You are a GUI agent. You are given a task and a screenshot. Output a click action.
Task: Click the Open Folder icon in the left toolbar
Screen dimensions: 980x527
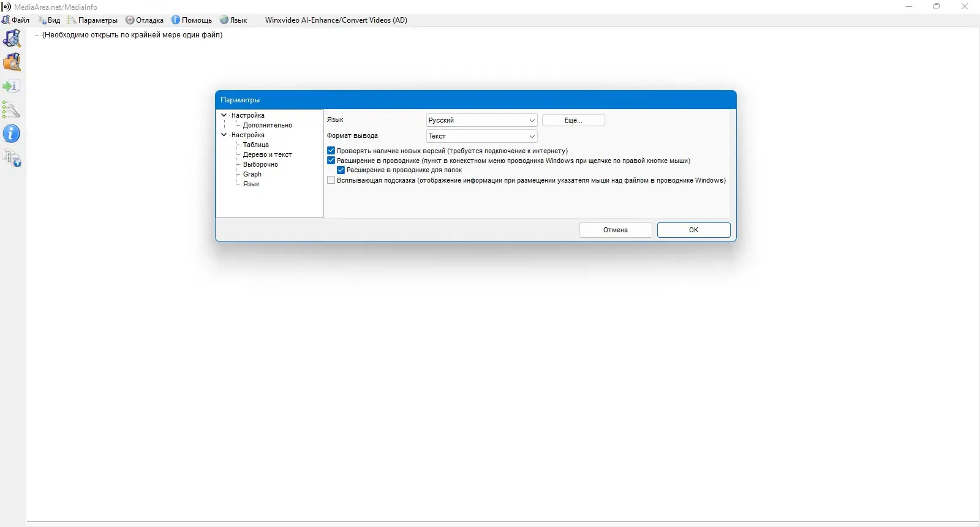12,63
